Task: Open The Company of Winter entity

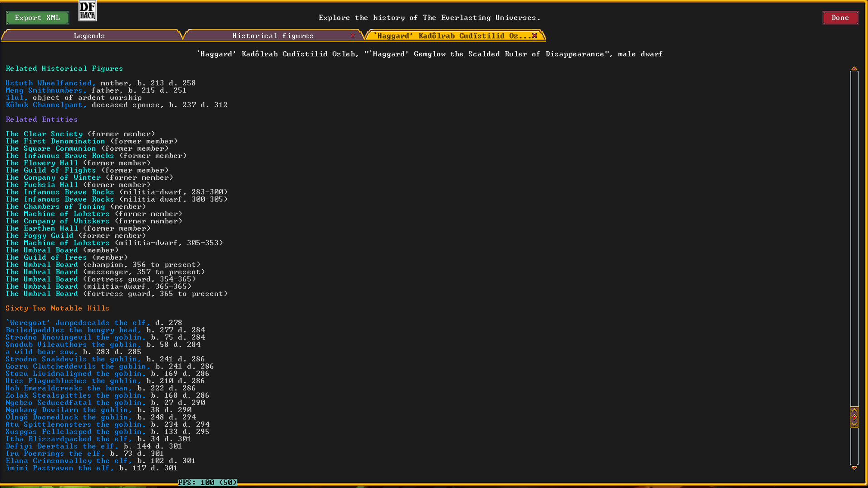Action: tap(53, 177)
